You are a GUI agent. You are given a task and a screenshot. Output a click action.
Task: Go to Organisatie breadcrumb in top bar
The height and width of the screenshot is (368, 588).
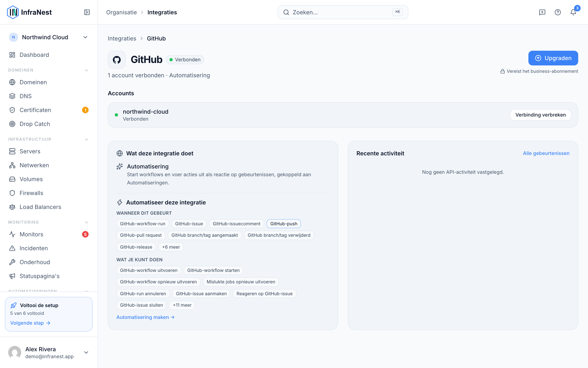(121, 12)
